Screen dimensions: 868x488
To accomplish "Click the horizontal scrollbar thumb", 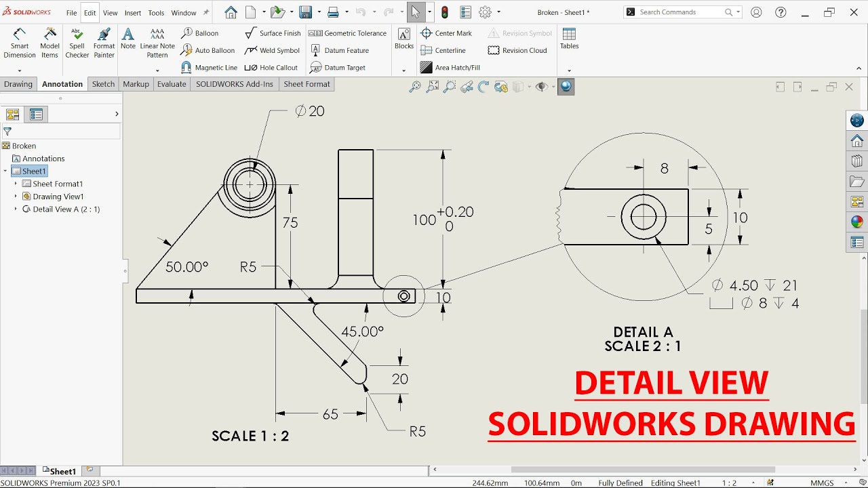I will 643,469.
